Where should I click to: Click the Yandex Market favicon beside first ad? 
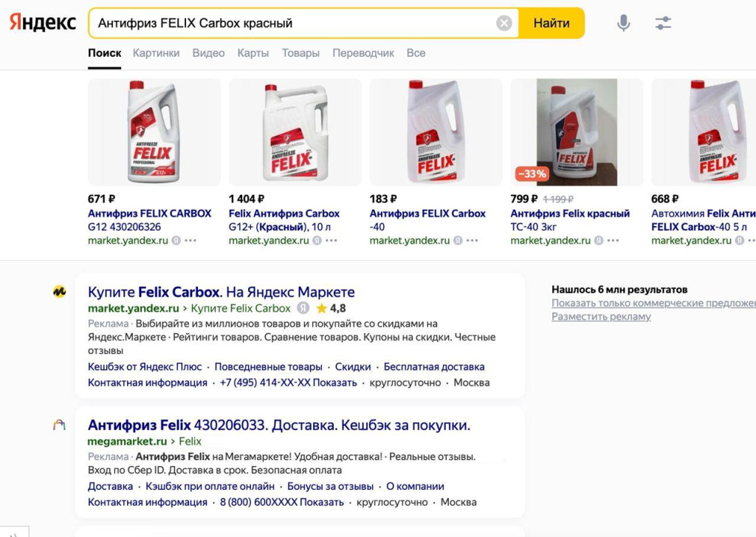pyautogui.click(x=60, y=292)
